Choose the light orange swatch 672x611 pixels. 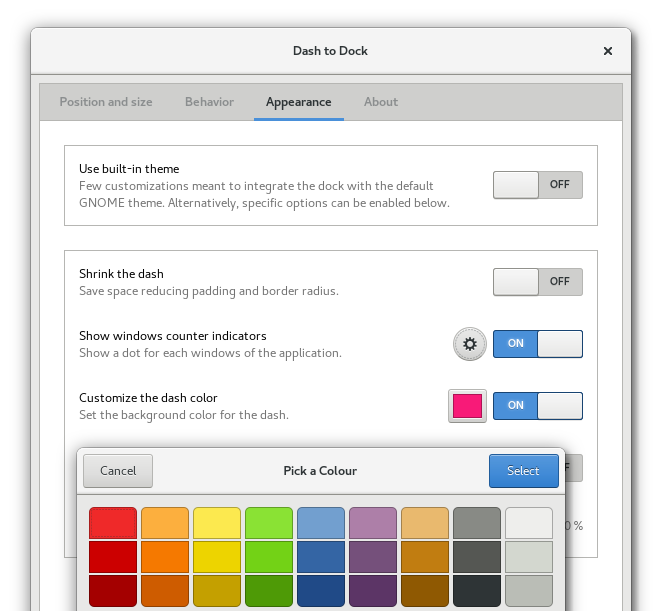click(165, 523)
